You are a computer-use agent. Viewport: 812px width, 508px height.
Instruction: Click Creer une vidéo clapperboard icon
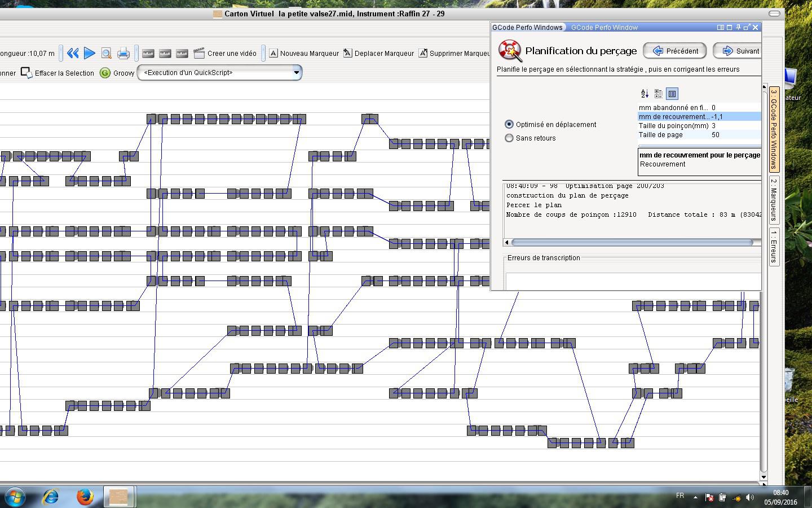[199, 53]
